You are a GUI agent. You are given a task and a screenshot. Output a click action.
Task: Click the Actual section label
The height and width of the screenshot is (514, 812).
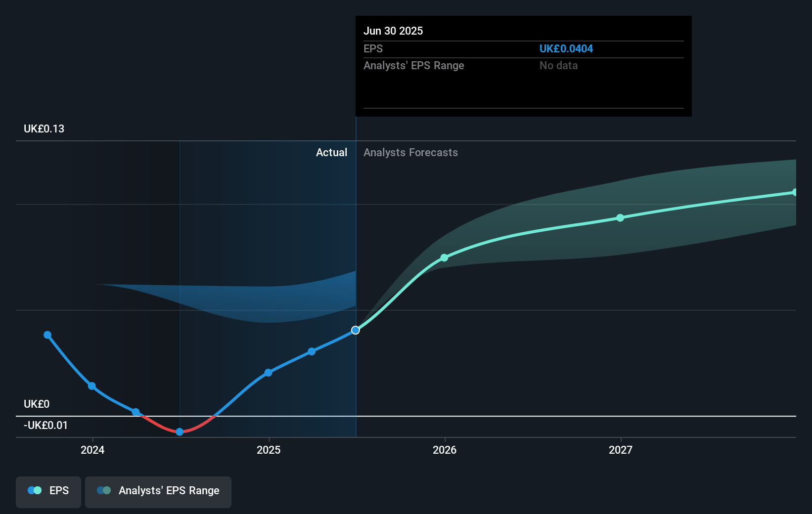331,153
